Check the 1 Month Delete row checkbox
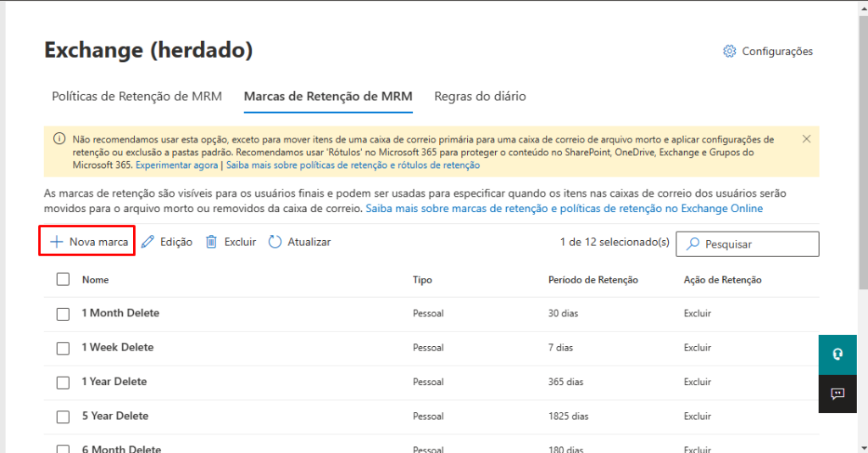This screenshot has height=453, width=868. click(63, 314)
